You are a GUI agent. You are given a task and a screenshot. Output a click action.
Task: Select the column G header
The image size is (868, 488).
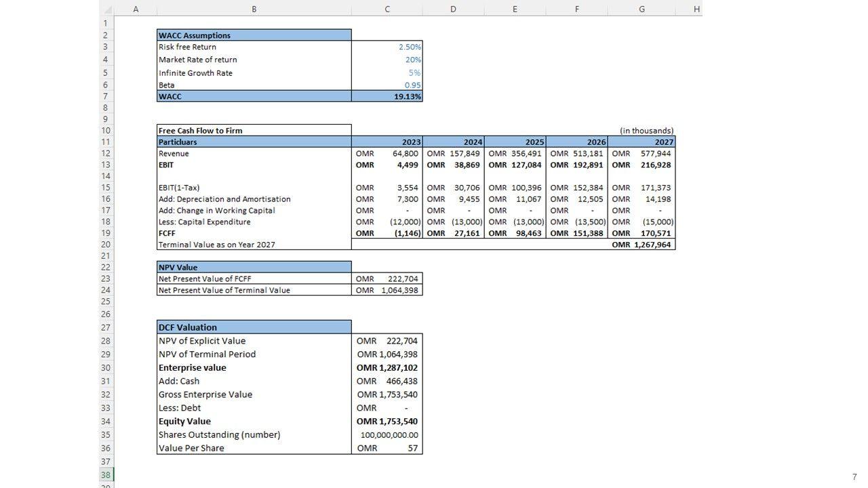tap(641, 9)
